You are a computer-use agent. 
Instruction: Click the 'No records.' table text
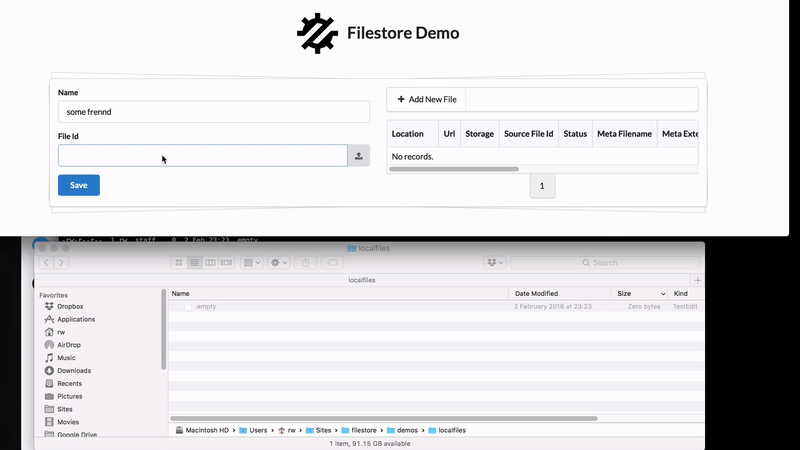click(412, 157)
